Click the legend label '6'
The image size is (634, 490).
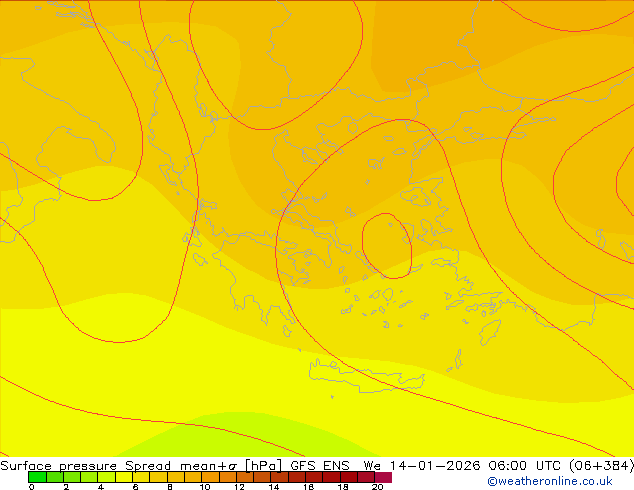(x=135, y=487)
